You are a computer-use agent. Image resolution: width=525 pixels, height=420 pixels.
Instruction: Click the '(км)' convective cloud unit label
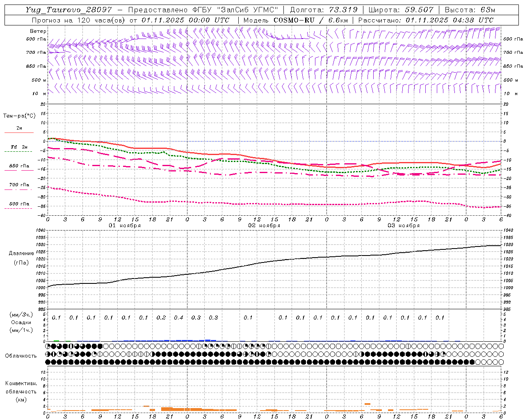pyautogui.click(x=21, y=399)
